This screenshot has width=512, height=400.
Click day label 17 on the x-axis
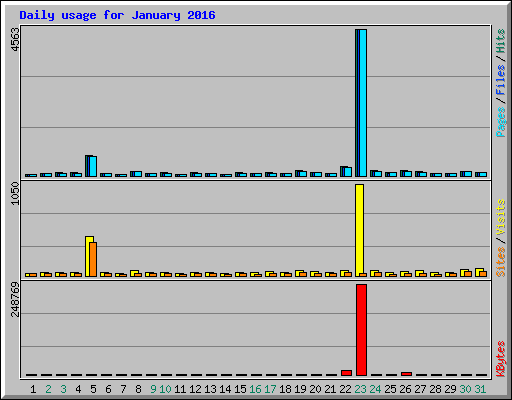(270, 389)
